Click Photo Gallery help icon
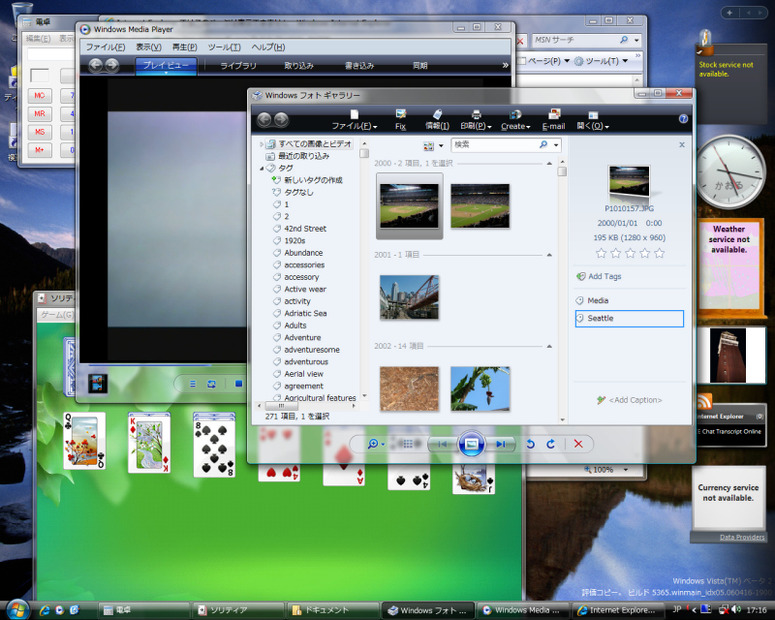Viewport: 775px width, 620px height. click(x=683, y=119)
